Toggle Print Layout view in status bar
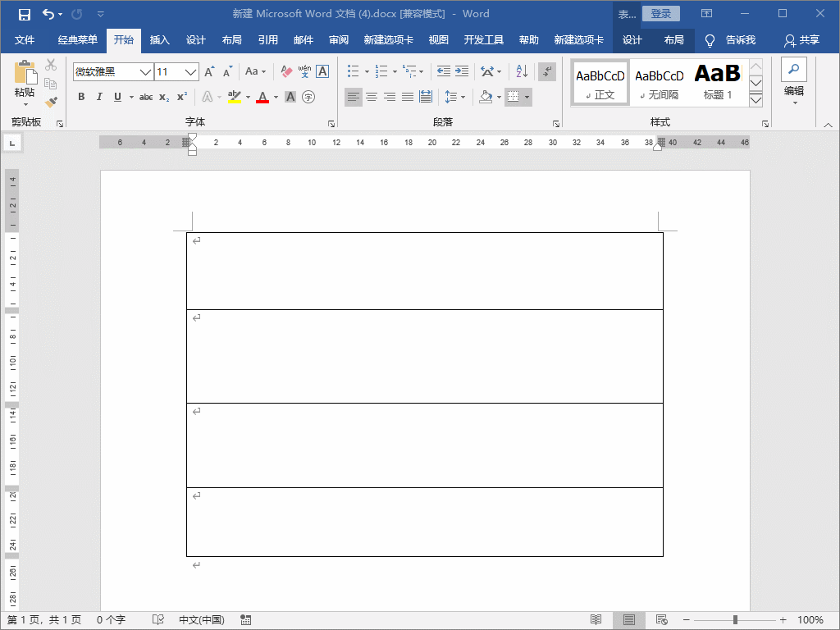Screen dimensions: 840x630 point(629,620)
